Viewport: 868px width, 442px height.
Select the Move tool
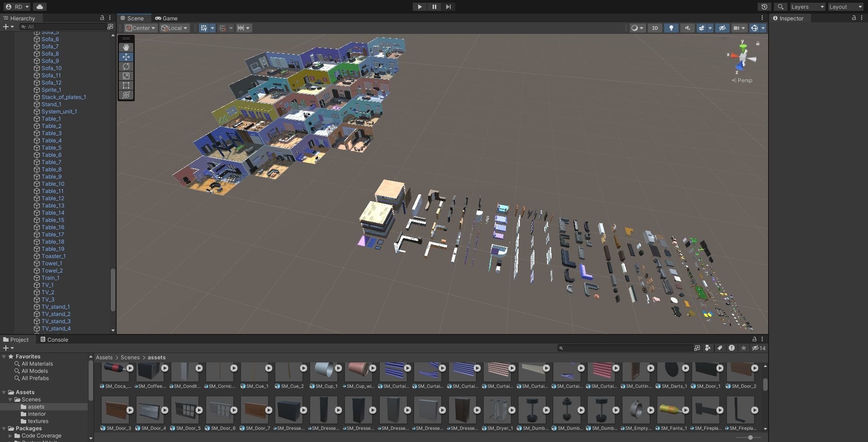point(126,57)
